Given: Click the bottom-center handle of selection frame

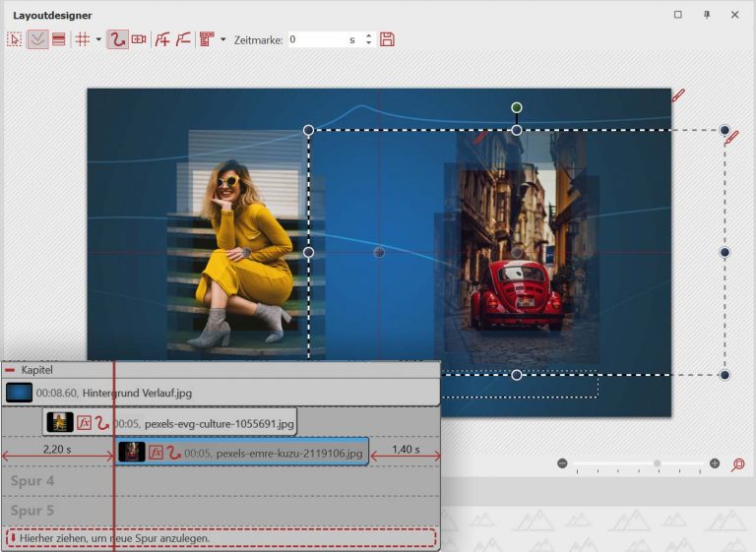Looking at the screenshot, I should [x=517, y=375].
